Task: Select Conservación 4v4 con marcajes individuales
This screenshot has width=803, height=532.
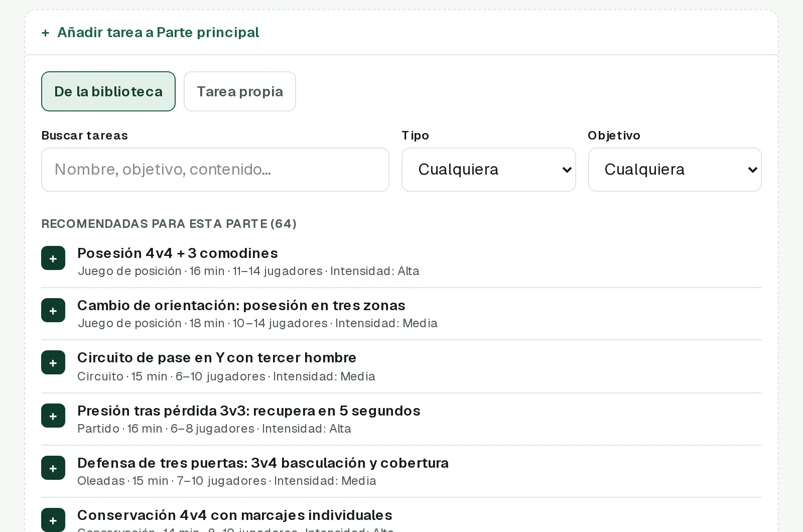Action: [x=235, y=515]
